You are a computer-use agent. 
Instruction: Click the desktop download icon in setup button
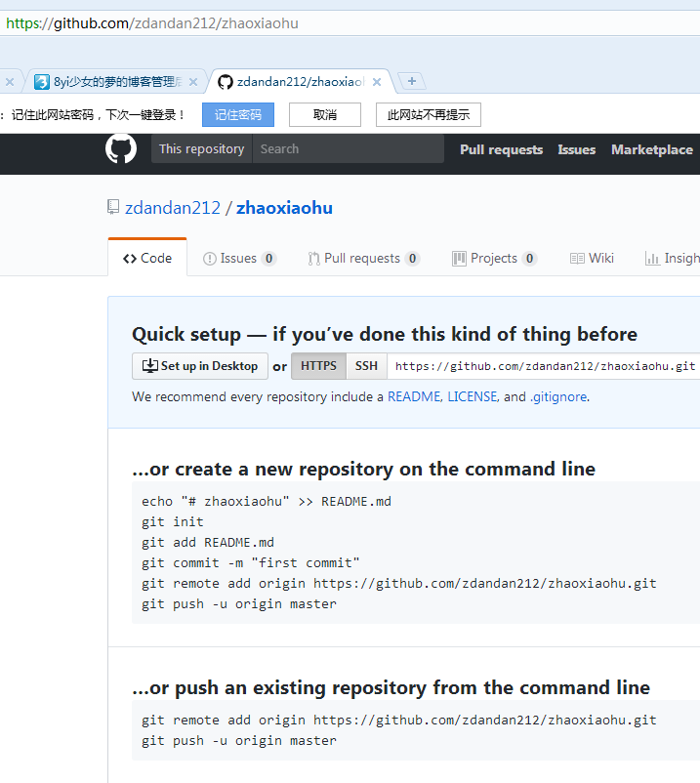click(149, 365)
